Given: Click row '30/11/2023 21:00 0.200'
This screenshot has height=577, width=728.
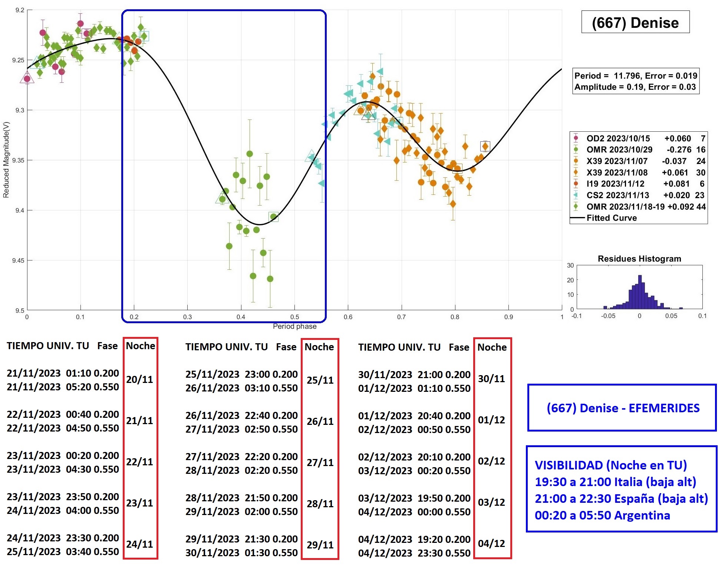Looking at the screenshot, I should point(414,374).
